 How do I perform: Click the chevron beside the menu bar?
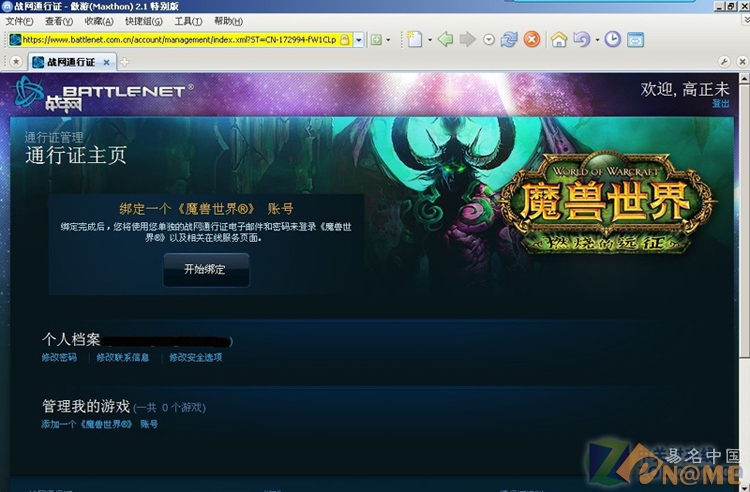[746, 21]
